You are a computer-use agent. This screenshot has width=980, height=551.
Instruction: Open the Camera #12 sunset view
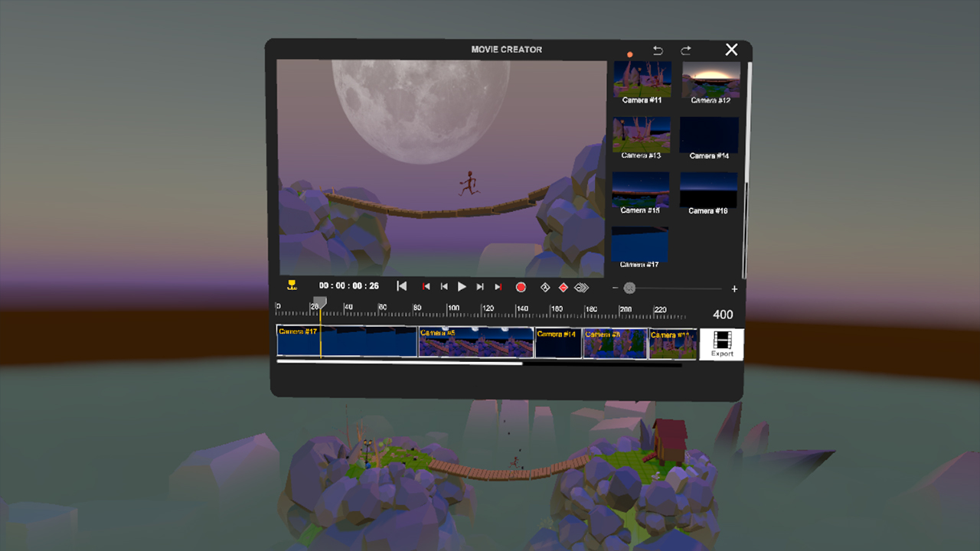[710, 77]
